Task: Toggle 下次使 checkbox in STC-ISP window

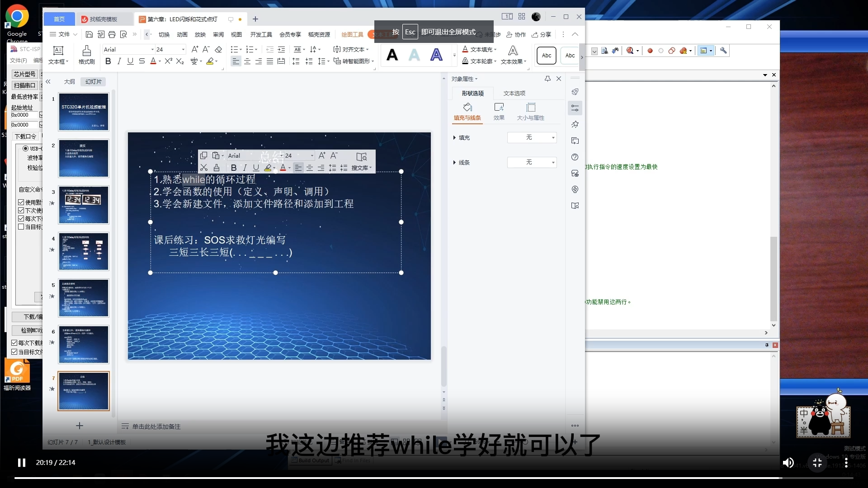Action: [x=21, y=211]
